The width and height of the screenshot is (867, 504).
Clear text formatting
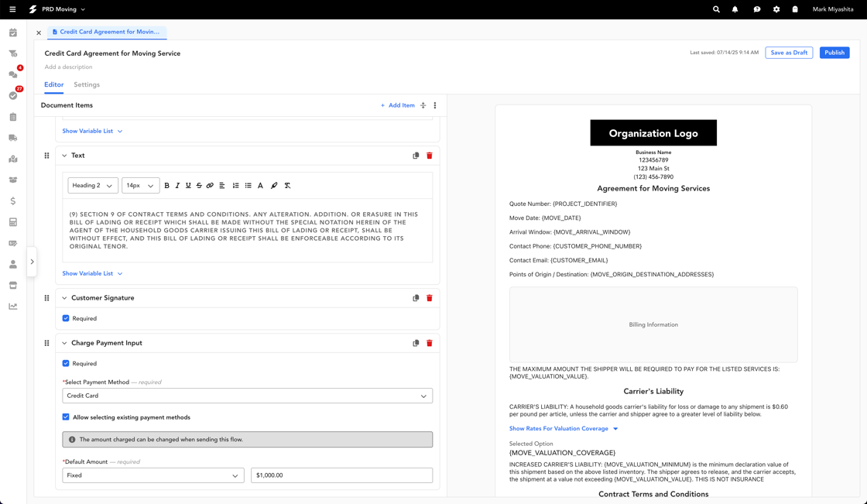click(x=287, y=185)
